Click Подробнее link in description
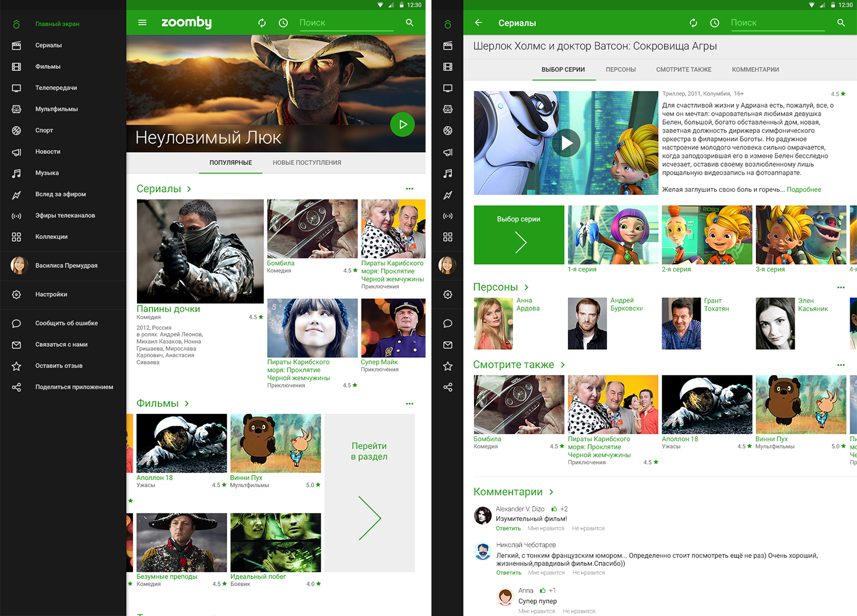Viewport: 857px width, 616px height. click(x=803, y=189)
